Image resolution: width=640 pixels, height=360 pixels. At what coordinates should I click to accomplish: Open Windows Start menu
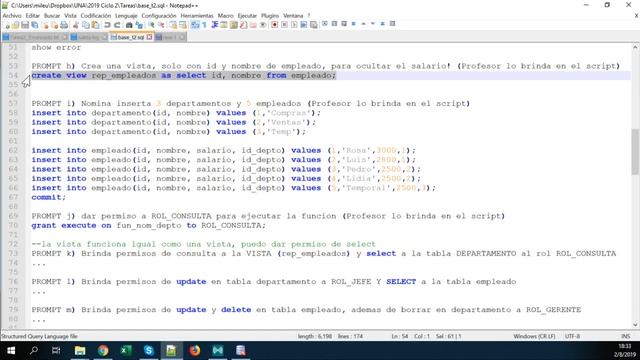11,350
